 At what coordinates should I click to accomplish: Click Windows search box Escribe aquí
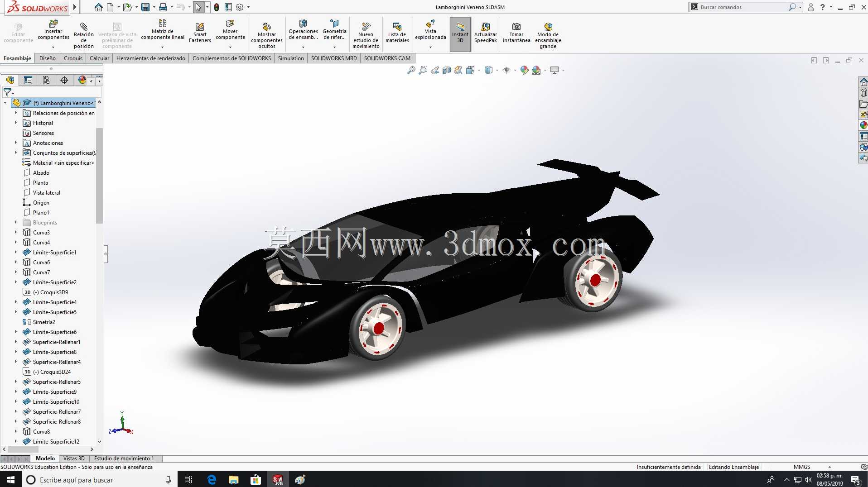99,480
